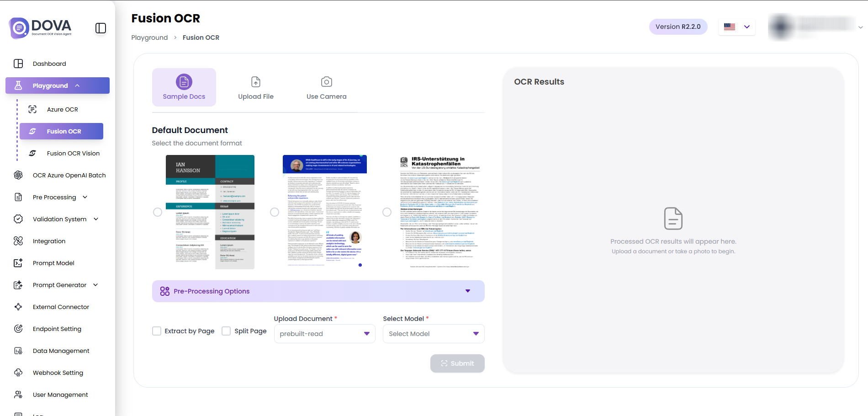
Task: Click the Endpoint Setting icon
Action: point(18,329)
